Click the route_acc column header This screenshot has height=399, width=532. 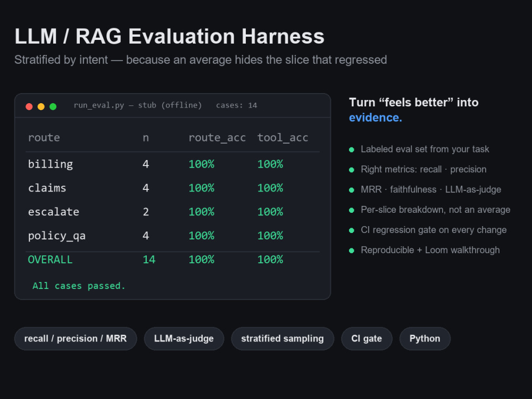[217, 138]
